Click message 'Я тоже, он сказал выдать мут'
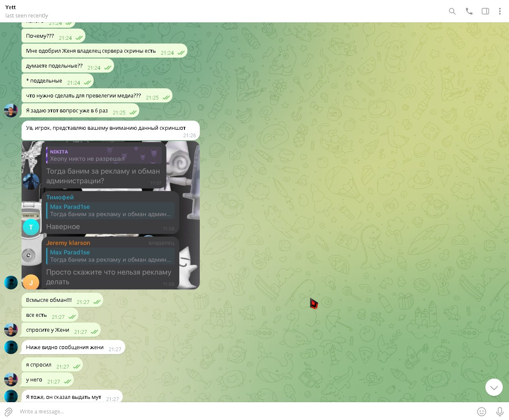Screen dimensions: 509x420 pos(63,397)
